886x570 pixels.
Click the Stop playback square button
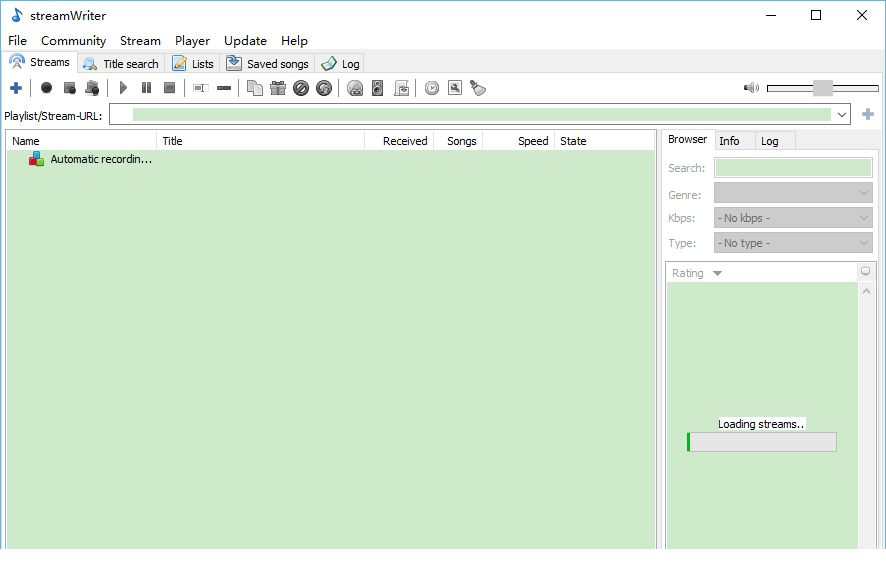(x=169, y=88)
